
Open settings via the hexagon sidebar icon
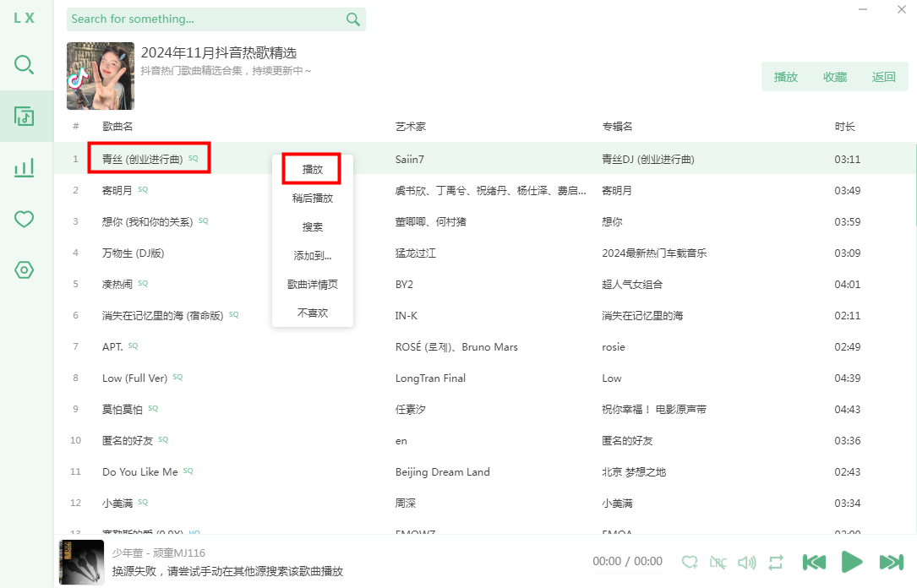(x=25, y=270)
